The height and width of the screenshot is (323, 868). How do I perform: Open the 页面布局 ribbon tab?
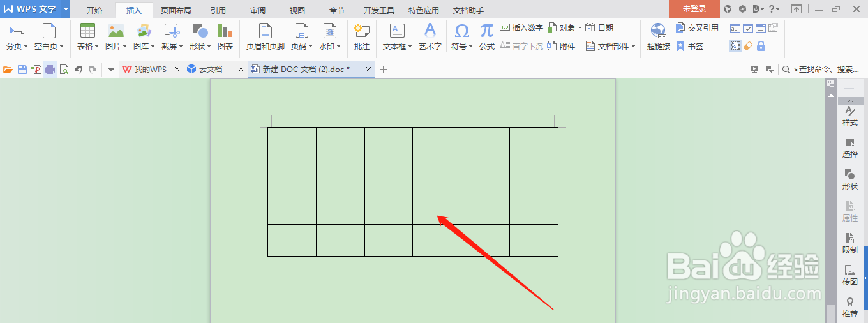tap(176, 10)
